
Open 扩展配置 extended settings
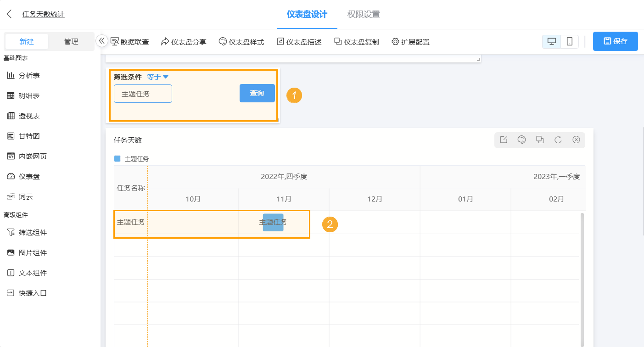point(411,41)
